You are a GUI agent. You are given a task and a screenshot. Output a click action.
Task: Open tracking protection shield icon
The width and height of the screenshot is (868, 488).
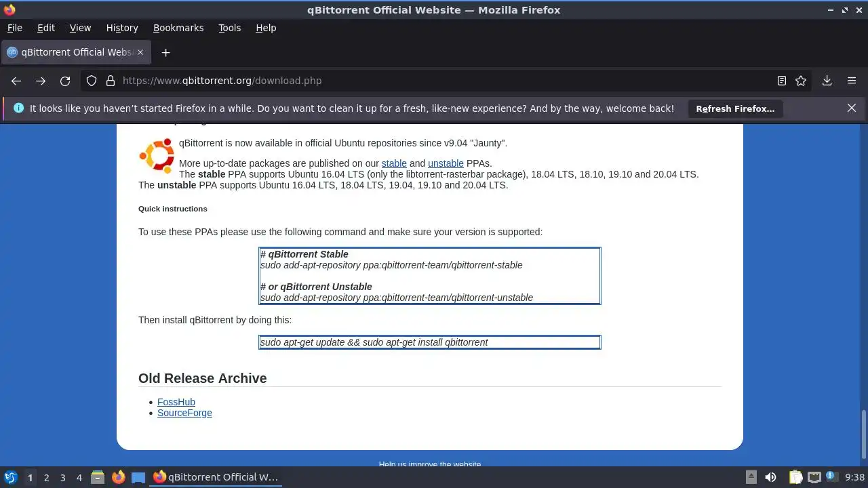coord(92,81)
